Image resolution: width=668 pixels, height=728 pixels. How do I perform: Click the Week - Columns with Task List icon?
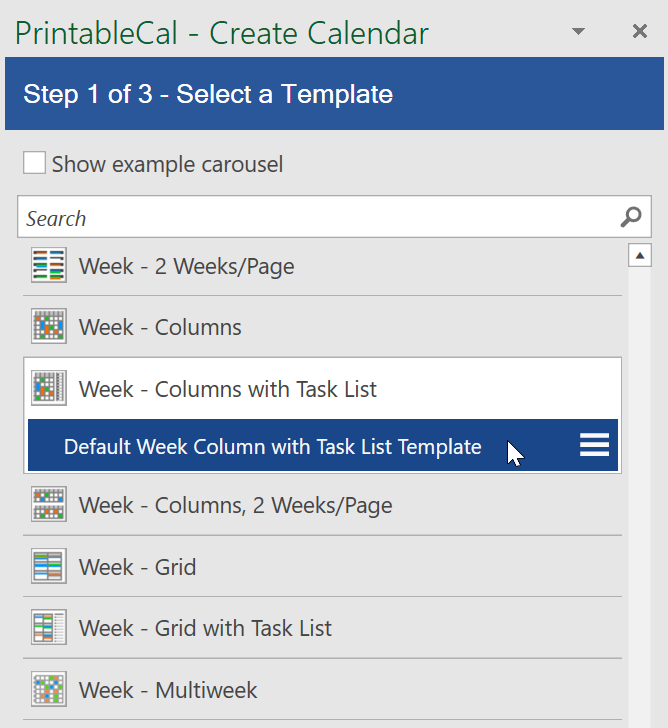click(x=49, y=388)
